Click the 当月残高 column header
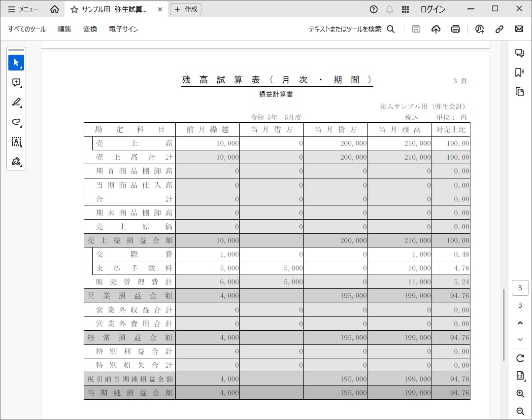Image resolution: width=532 pixels, height=420 pixels. tap(399, 129)
